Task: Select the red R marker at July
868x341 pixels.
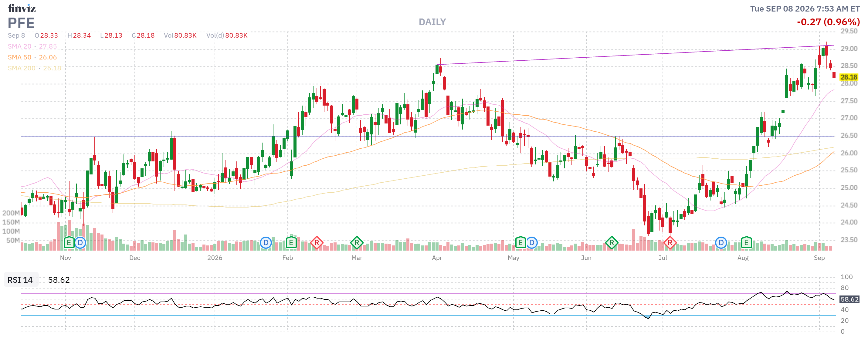Action: (670, 242)
